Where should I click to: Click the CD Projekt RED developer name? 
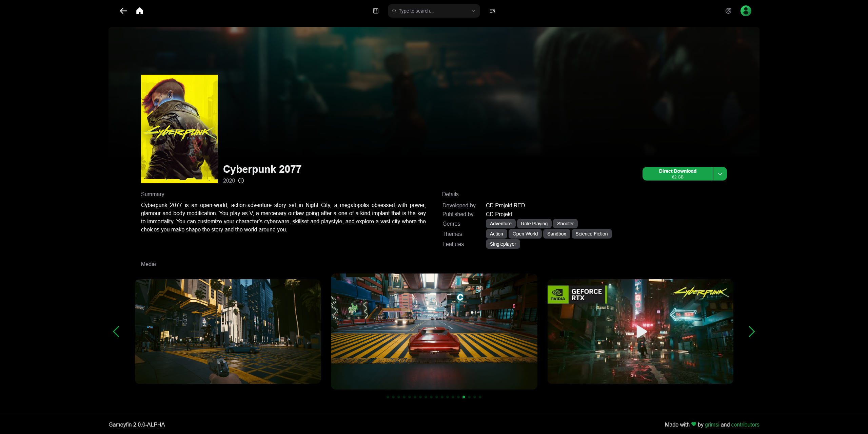pyautogui.click(x=505, y=205)
